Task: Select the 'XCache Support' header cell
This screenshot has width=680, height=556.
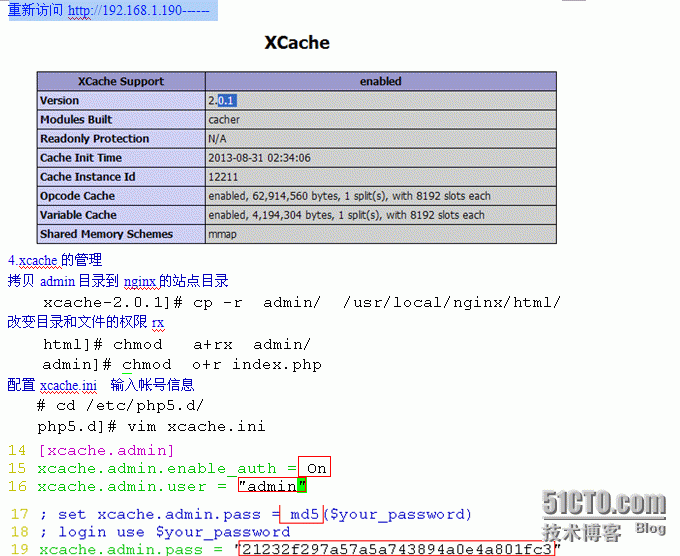Action: tap(121, 82)
